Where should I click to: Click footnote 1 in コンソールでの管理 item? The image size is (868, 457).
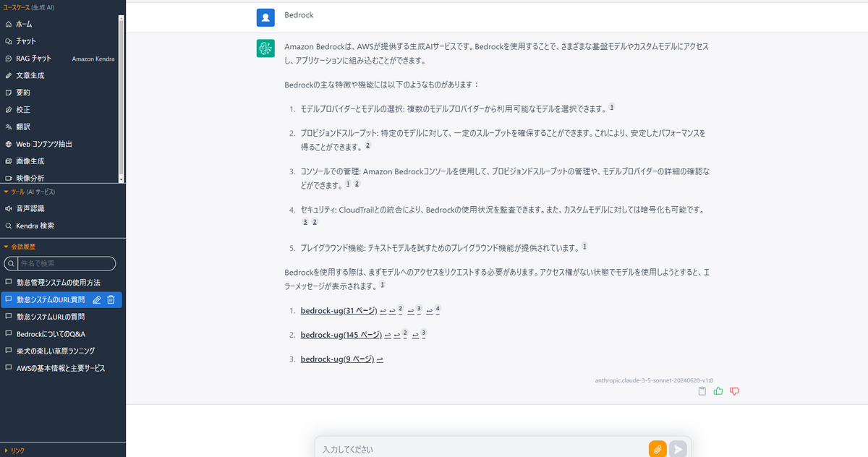(348, 184)
